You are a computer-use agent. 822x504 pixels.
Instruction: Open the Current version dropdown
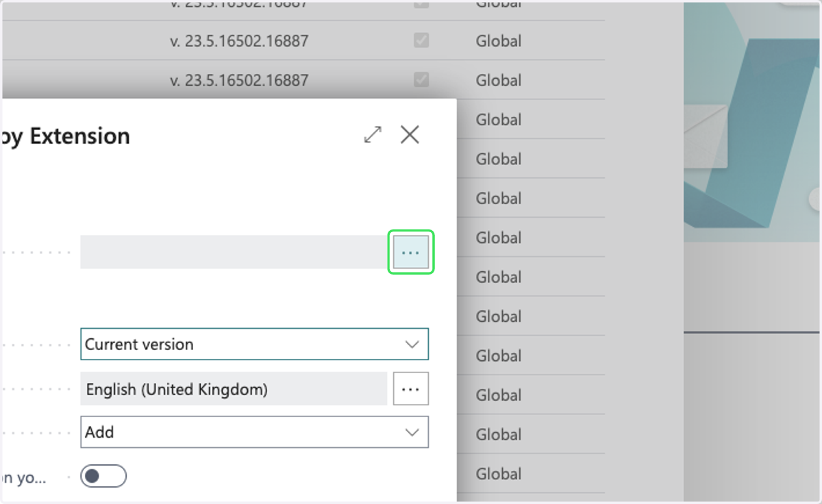(x=255, y=344)
